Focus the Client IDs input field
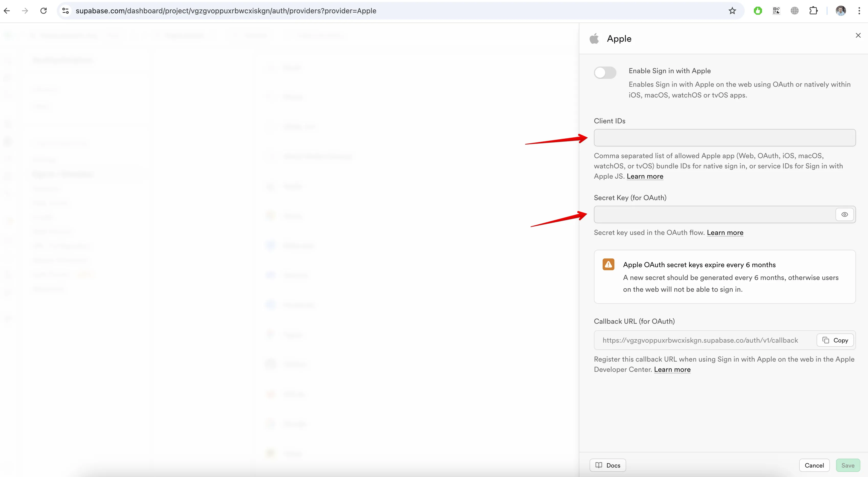Image resolution: width=868 pixels, height=477 pixels. coord(724,137)
